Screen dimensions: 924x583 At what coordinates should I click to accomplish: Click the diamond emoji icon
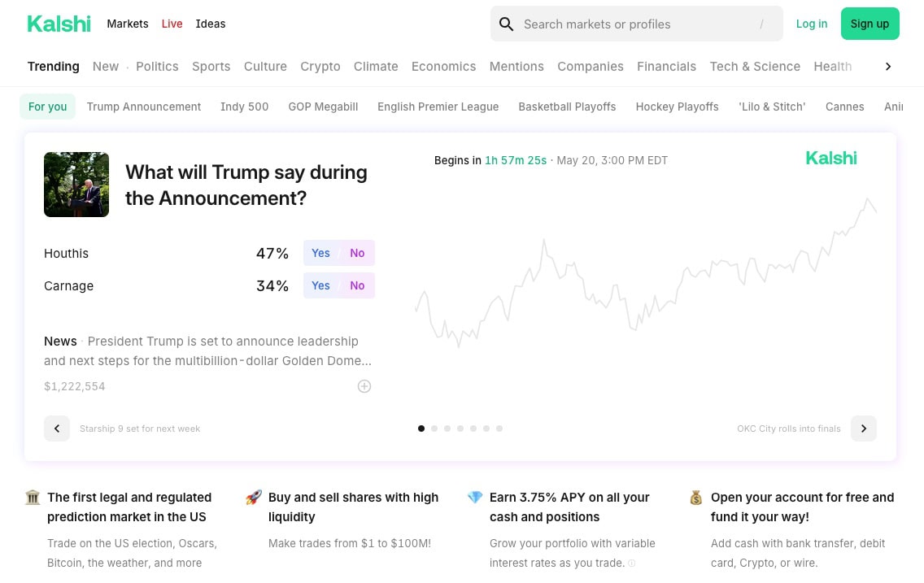point(475,498)
